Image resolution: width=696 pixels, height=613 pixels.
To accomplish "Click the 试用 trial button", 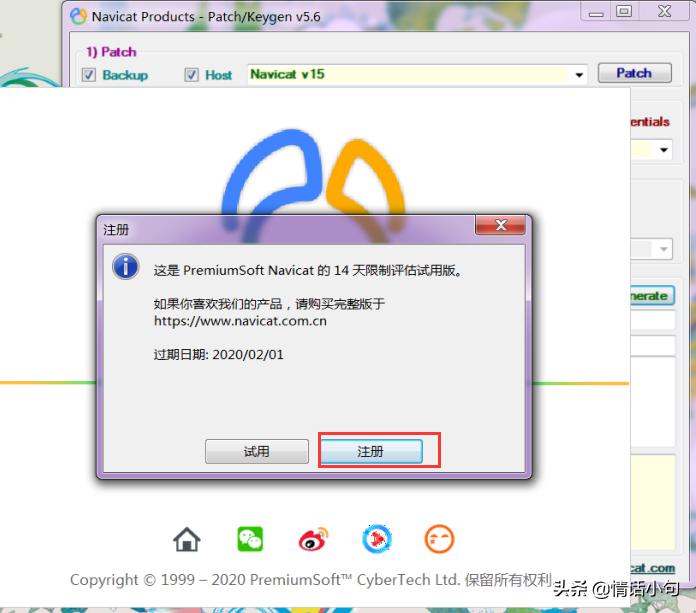I will click(x=257, y=451).
